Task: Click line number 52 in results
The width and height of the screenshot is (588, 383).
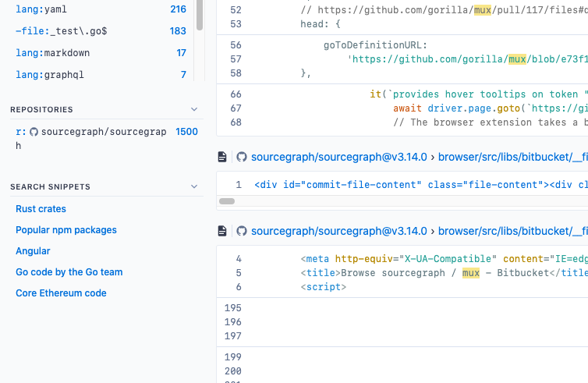Action: (236, 10)
